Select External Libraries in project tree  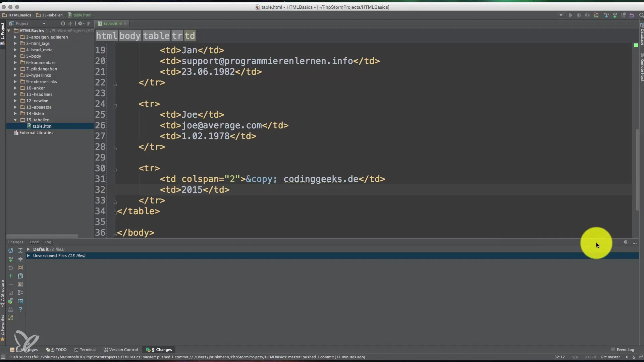click(x=33, y=132)
